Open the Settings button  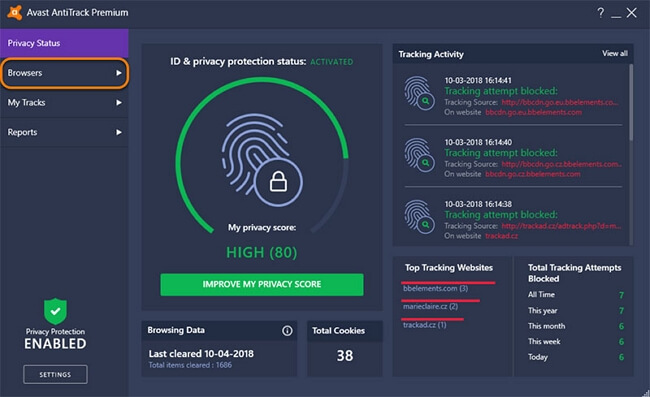coord(55,375)
